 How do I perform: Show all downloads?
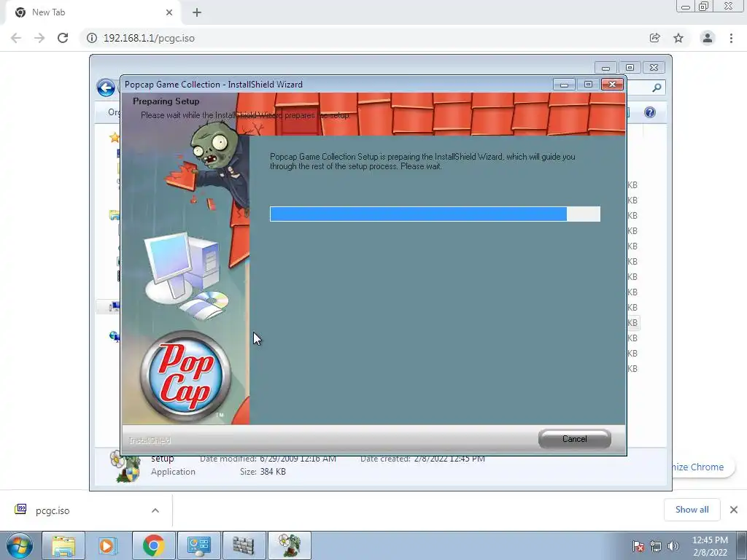click(692, 510)
